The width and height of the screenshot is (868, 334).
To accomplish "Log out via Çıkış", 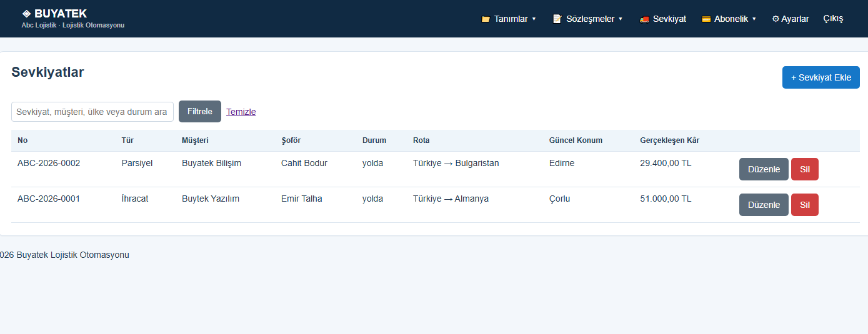I will coord(833,19).
